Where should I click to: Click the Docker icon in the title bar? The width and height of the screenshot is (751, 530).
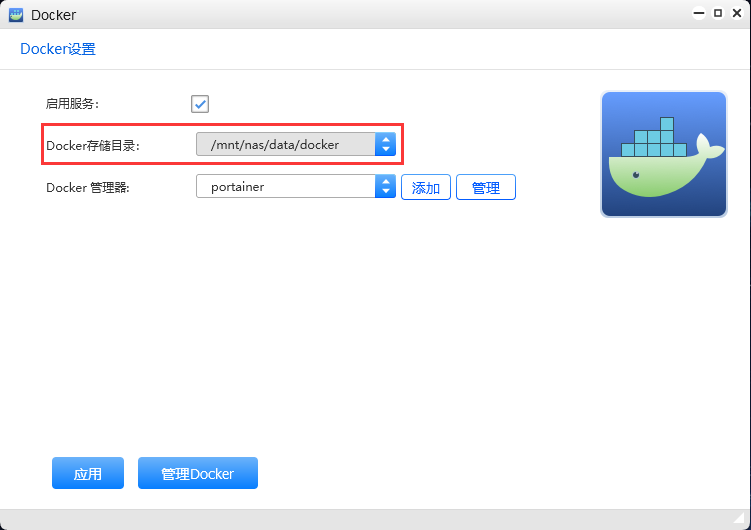[x=16, y=15]
